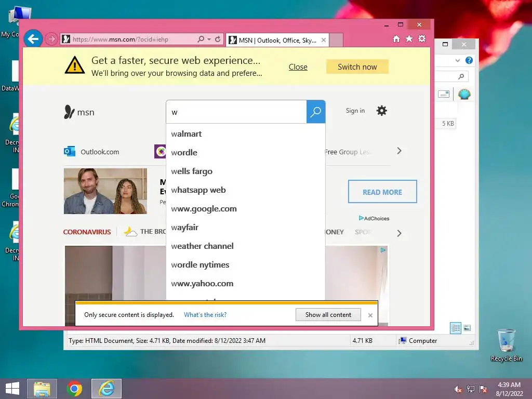The height and width of the screenshot is (399, 532).
Task: Open the address bar dropdown arrow
Action: click(209, 39)
